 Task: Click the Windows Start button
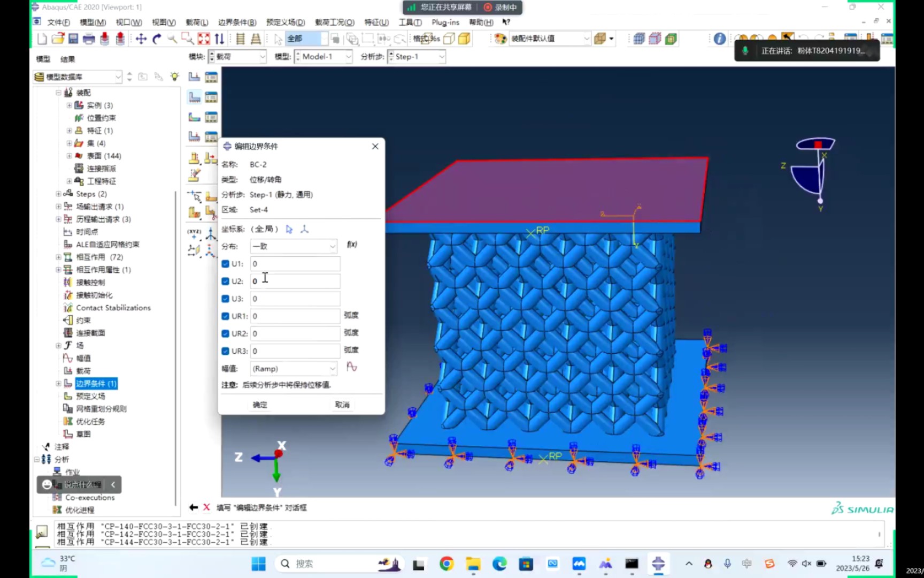(259, 564)
